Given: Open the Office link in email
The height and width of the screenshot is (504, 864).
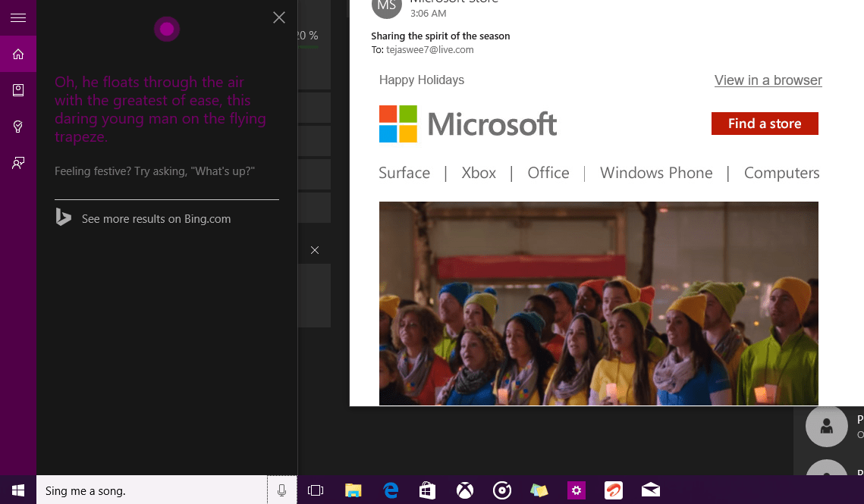Looking at the screenshot, I should [548, 173].
